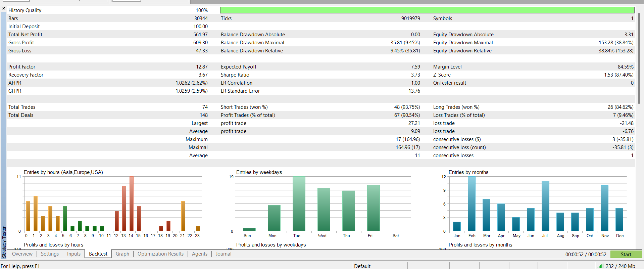The image size is (644, 269).
Task: Click the Bars value 30344
Action: coord(201,18)
